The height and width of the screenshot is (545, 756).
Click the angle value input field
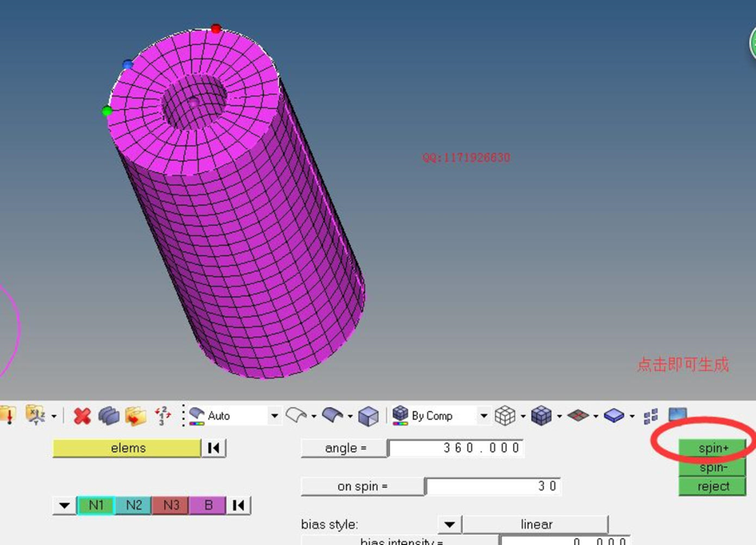[x=456, y=448]
